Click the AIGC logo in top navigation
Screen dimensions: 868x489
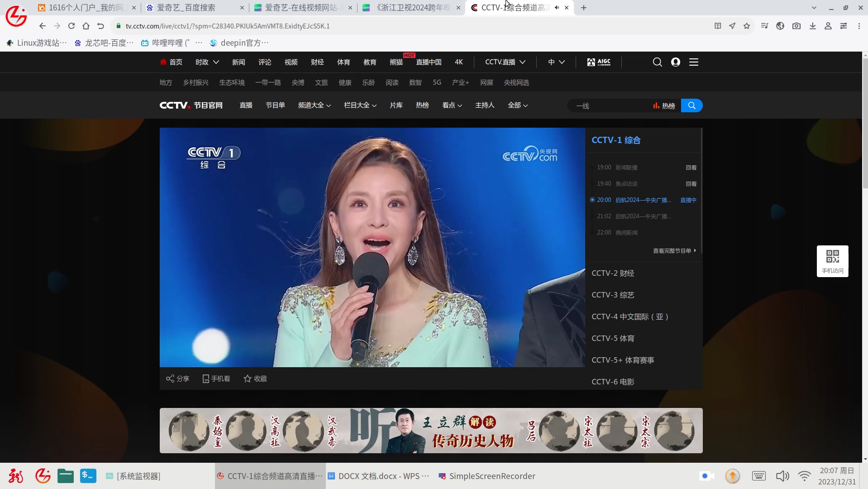599,62
